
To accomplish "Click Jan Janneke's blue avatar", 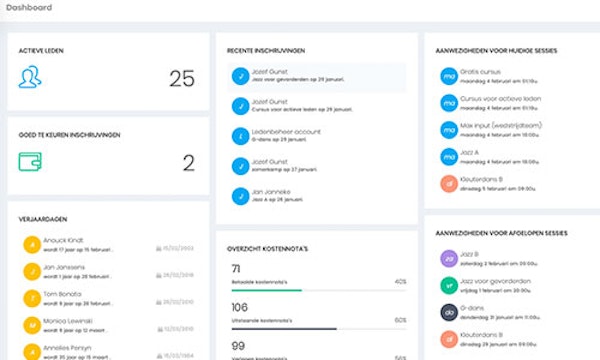I will point(241,196).
